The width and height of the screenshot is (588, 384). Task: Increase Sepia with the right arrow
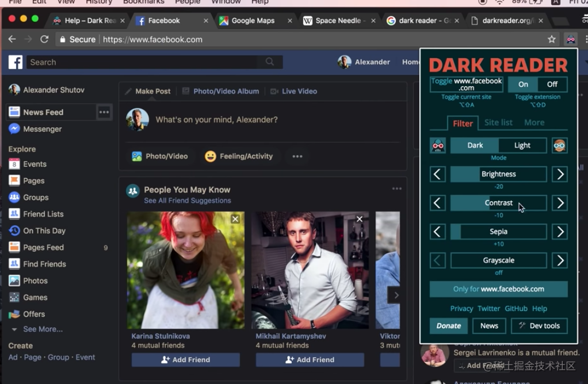[559, 232]
